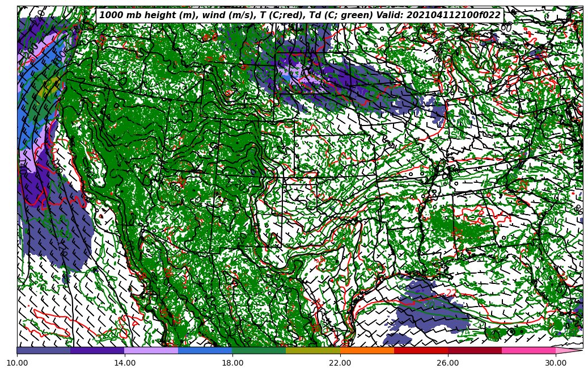The width and height of the screenshot is (588, 373).
Task: Pick the lavender 14–16 colorbar segment
Action: click(x=151, y=351)
